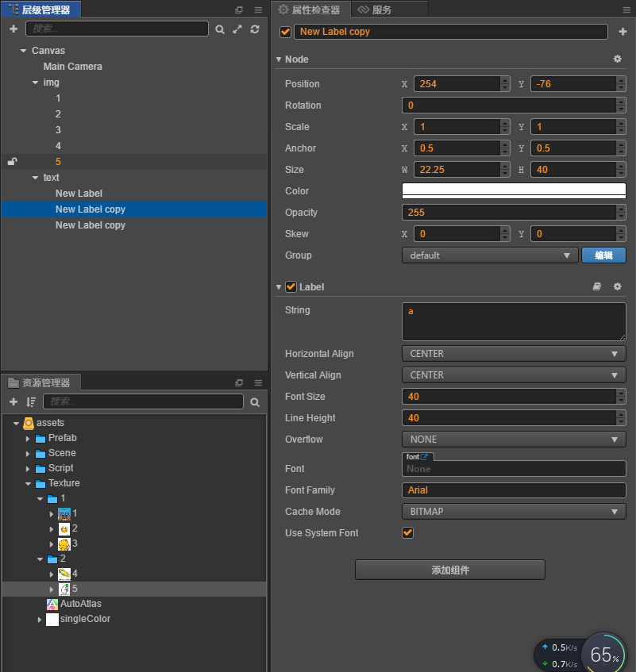Viewport: 636px width, 672px height.
Task: Select node 3 under img
Action: pyautogui.click(x=58, y=130)
